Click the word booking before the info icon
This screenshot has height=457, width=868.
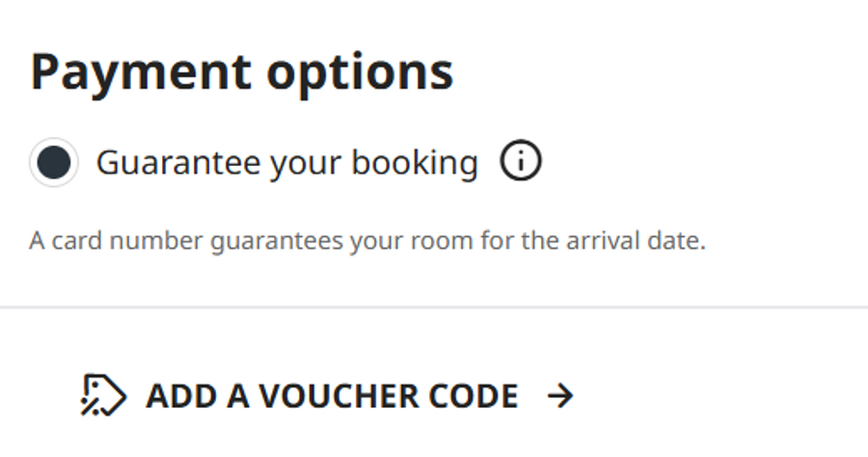click(415, 163)
